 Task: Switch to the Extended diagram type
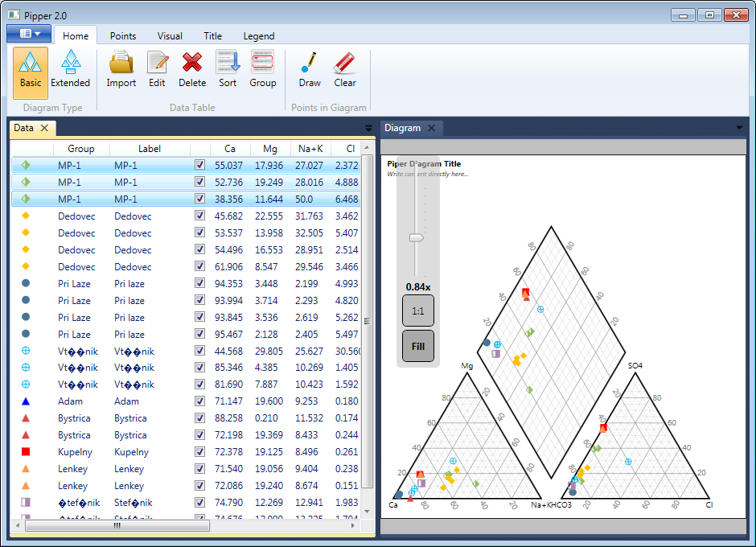point(71,72)
